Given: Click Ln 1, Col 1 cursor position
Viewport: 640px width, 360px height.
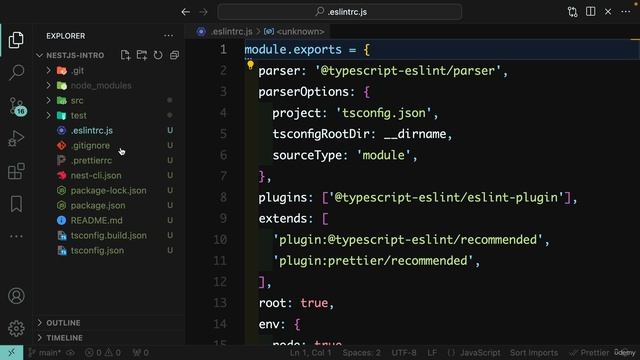Looking at the screenshot, I should [x=311, y=353].
